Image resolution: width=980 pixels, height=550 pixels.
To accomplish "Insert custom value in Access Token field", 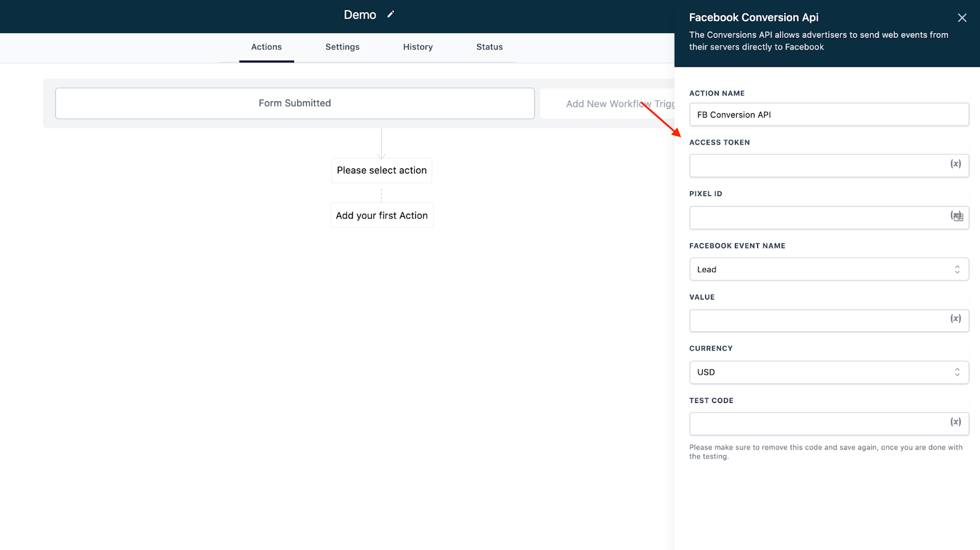I will pyautogui.click(x=956, y=164).
